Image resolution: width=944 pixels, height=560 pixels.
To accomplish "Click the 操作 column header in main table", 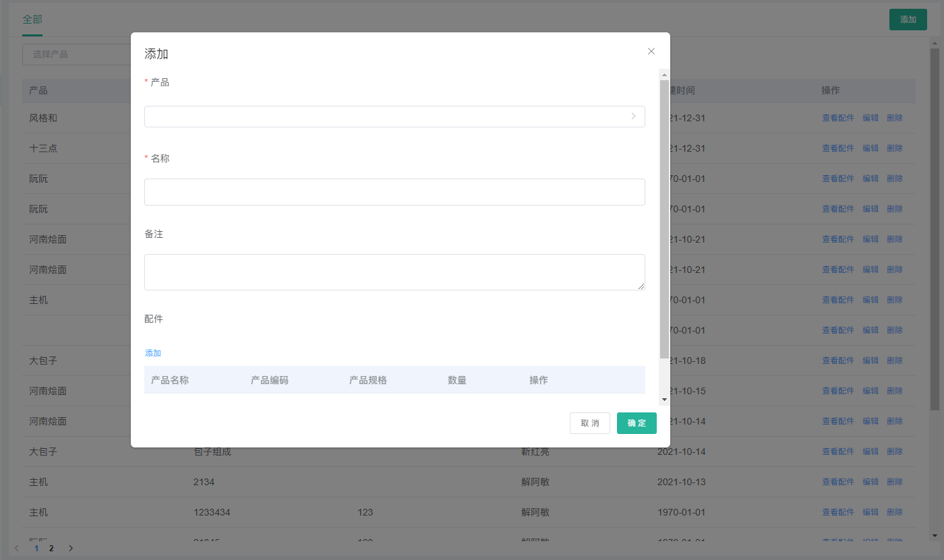I will pos(831,90).
